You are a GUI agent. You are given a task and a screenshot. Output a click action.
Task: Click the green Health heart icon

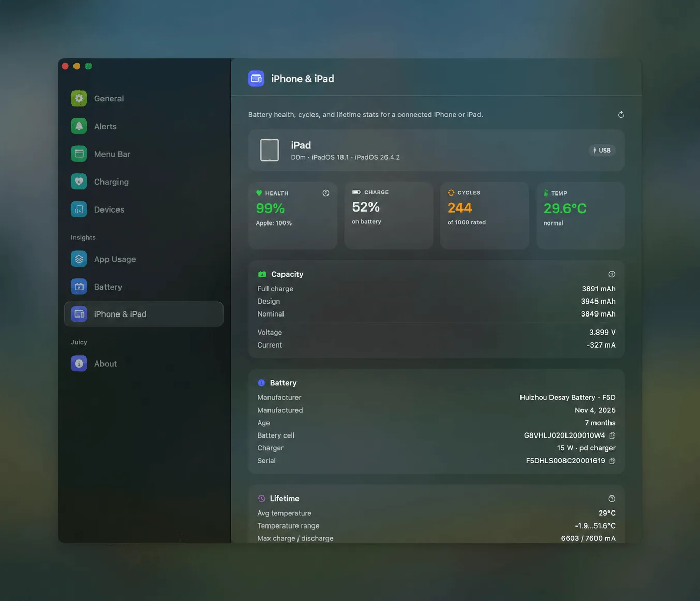click(259, 193)
